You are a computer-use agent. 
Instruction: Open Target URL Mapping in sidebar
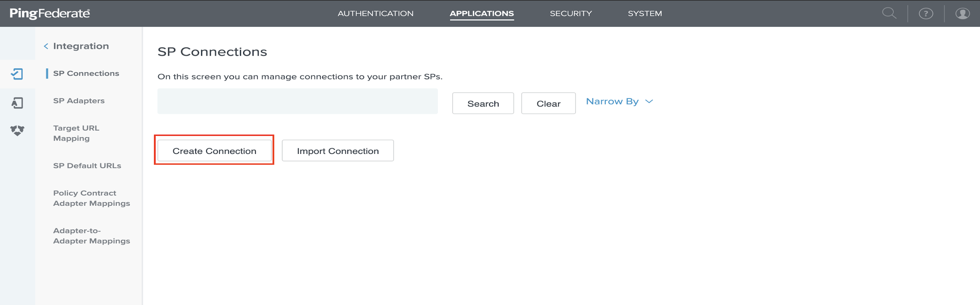click(76, 133)
